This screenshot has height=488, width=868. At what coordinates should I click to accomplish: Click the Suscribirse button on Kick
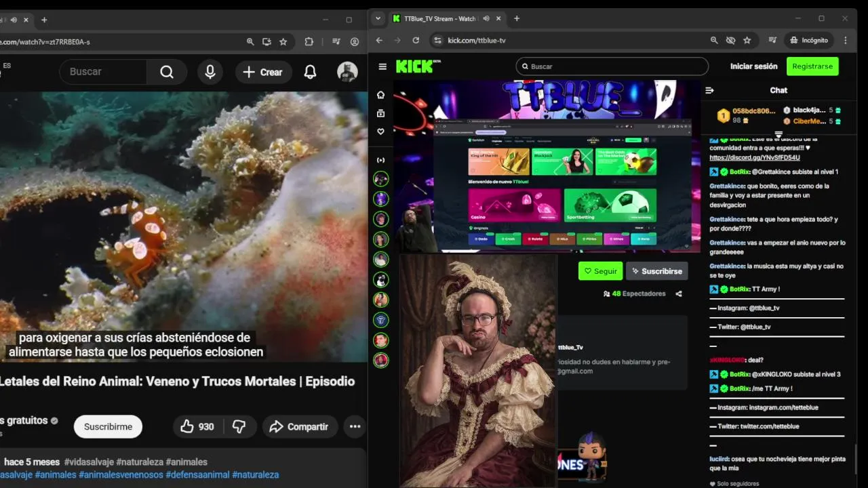[x=656, y=271]
